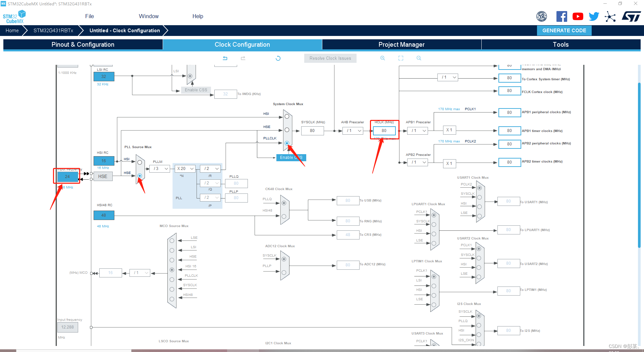This screenshot has width=644, height=352.
Task: Click the zoom out magnifier icon
Action: (x=419, y=58)
